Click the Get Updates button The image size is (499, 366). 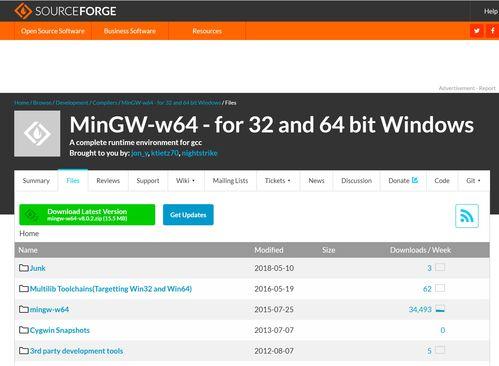[x=188, y=215]
